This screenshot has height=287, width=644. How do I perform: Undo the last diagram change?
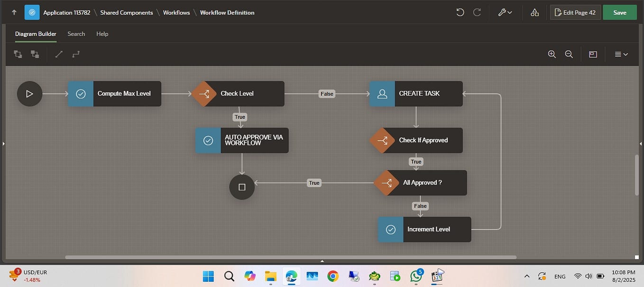point(460,12)
